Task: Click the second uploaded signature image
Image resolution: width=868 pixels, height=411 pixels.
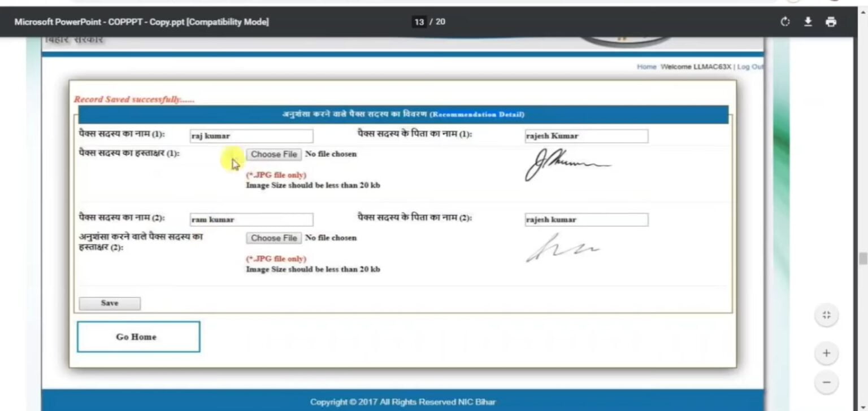Action: tap(562, 248)
